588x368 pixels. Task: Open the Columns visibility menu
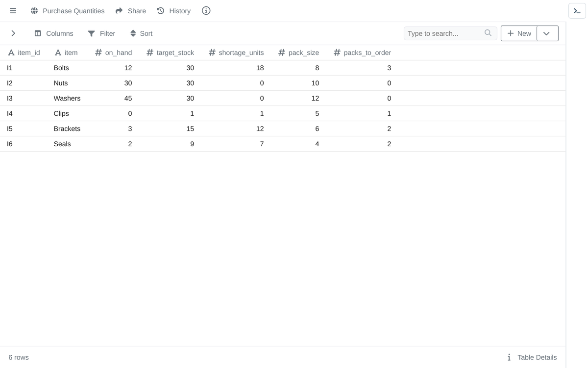tap(54, 33)
